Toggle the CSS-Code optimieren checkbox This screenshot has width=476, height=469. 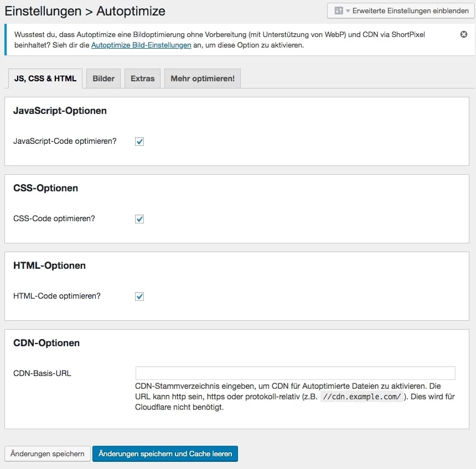click(x=139, y=219)
